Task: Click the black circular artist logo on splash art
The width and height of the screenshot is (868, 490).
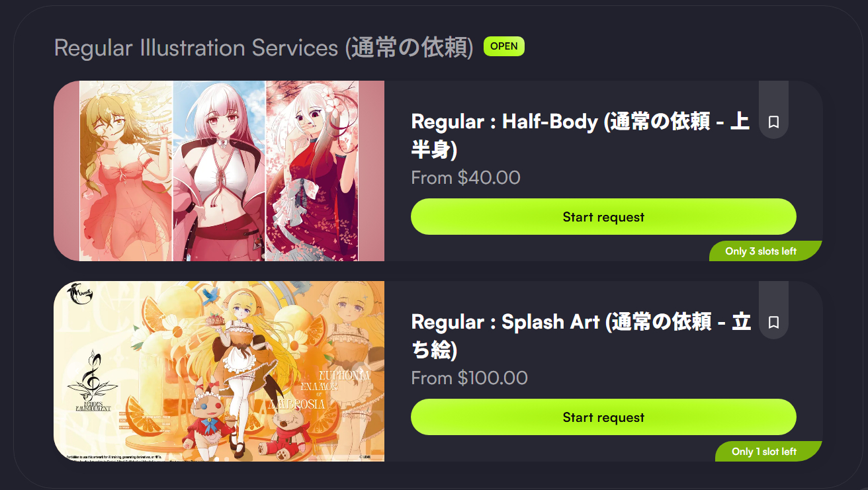Action: tap(81, 295)
